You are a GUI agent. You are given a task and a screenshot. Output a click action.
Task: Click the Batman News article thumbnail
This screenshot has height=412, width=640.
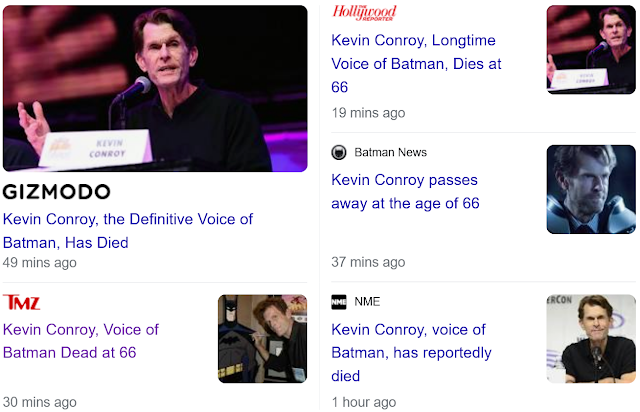(590, 190)
